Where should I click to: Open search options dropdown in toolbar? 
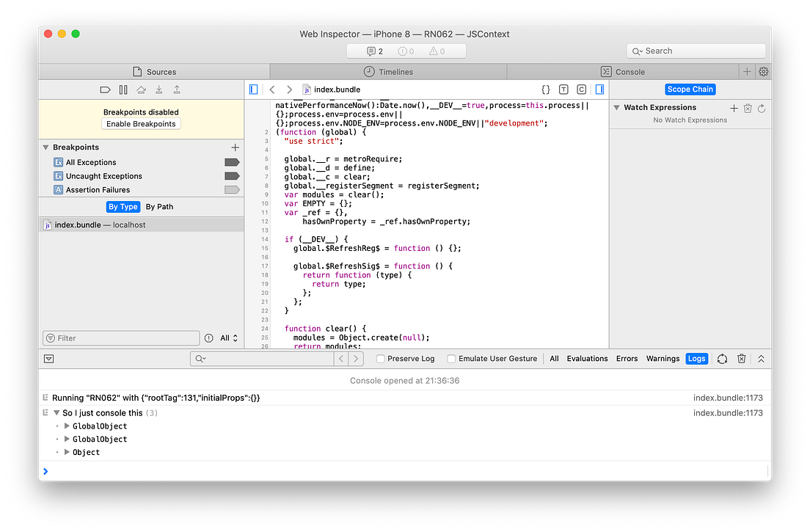click(x=637, y=51)
